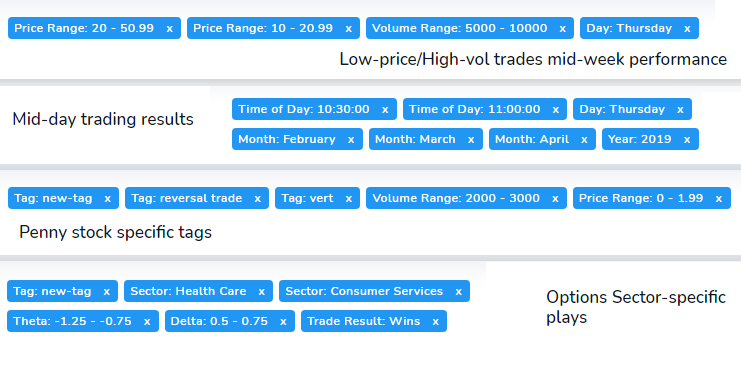Remove Price Range 0 - 1.99 chip
Viewport: 741px width, 385px height.
click(x=719, y=199)
